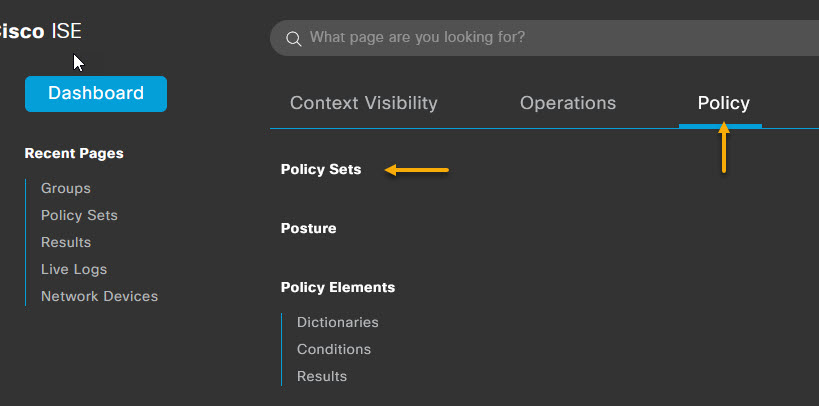Viewport: 819px width, 406px height.
Task: Click the Recent Pages heading
Action: pyautogui.click(x=74, y=153)
